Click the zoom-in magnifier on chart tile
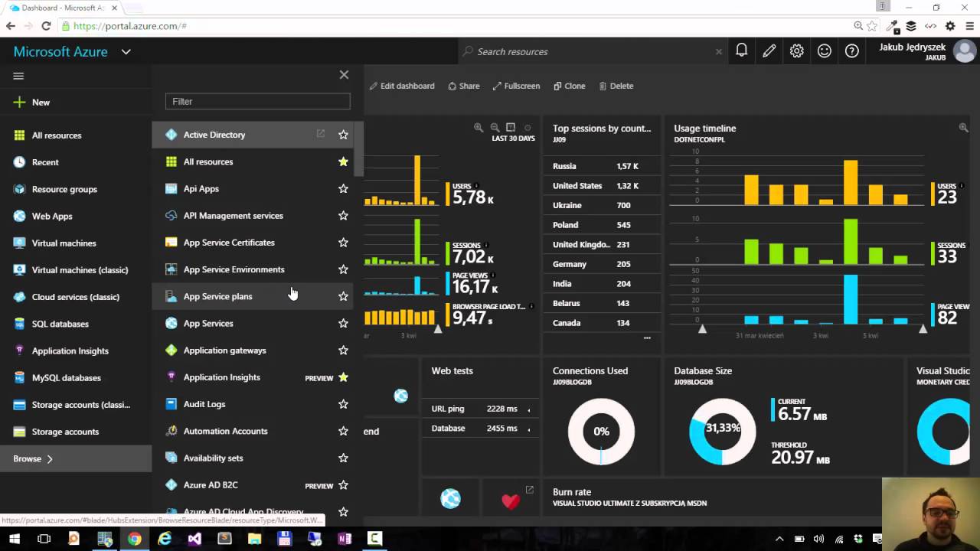This screenshot has width=980, height=551. (x=479, y=128)
